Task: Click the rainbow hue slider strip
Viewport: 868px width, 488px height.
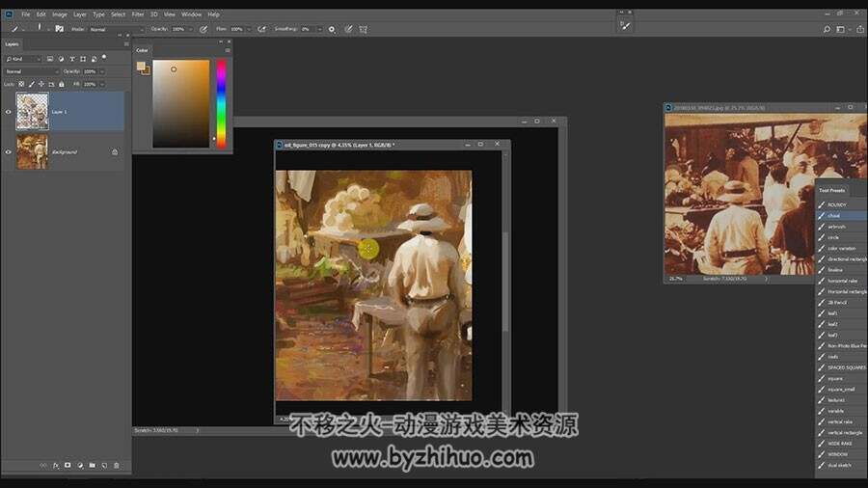Action: click(221, 103)
